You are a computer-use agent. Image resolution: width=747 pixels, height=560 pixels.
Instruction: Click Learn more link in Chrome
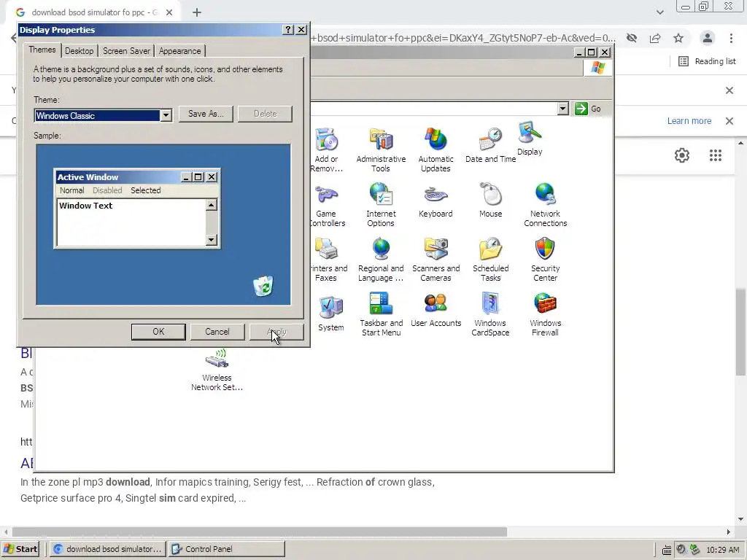point(689,121)
